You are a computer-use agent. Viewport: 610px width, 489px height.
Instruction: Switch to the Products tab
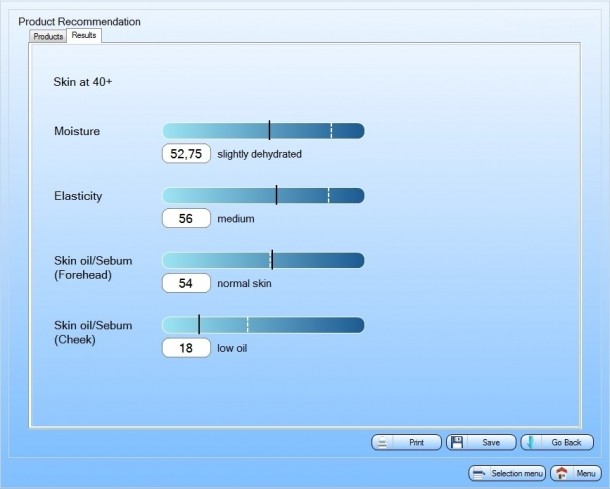click(48, 36)
